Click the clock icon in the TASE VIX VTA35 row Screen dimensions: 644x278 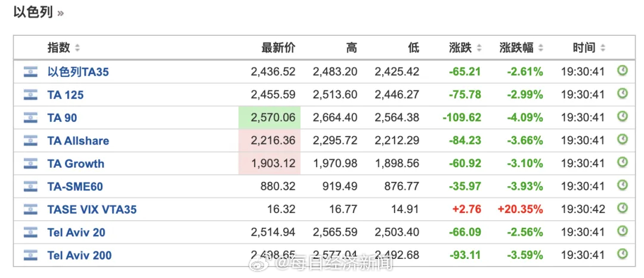point(623,209)
